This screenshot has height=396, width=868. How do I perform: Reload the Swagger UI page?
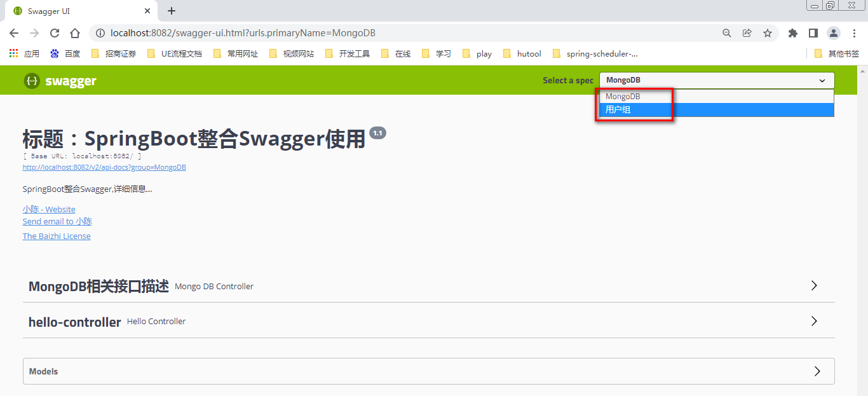tap(55, 33)
